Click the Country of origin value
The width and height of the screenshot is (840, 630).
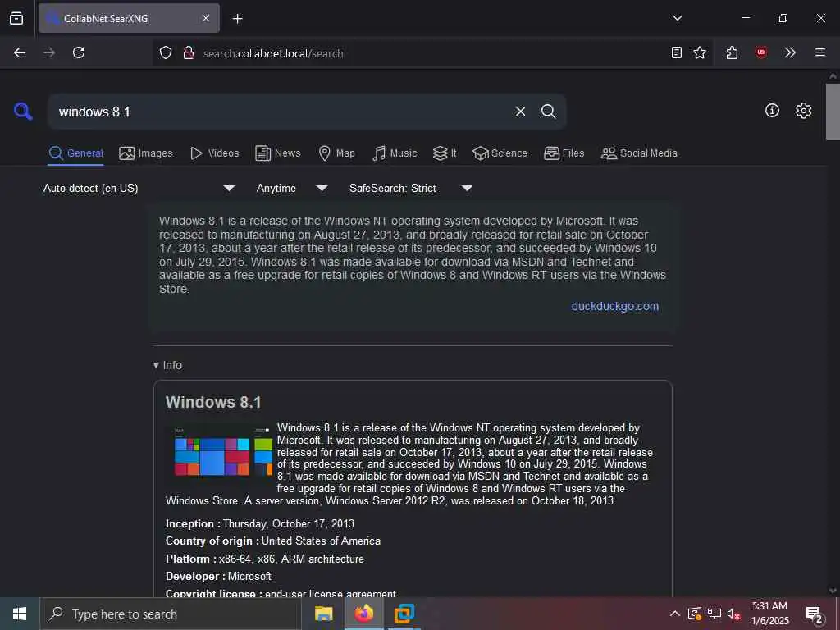(x=321, y=541)
